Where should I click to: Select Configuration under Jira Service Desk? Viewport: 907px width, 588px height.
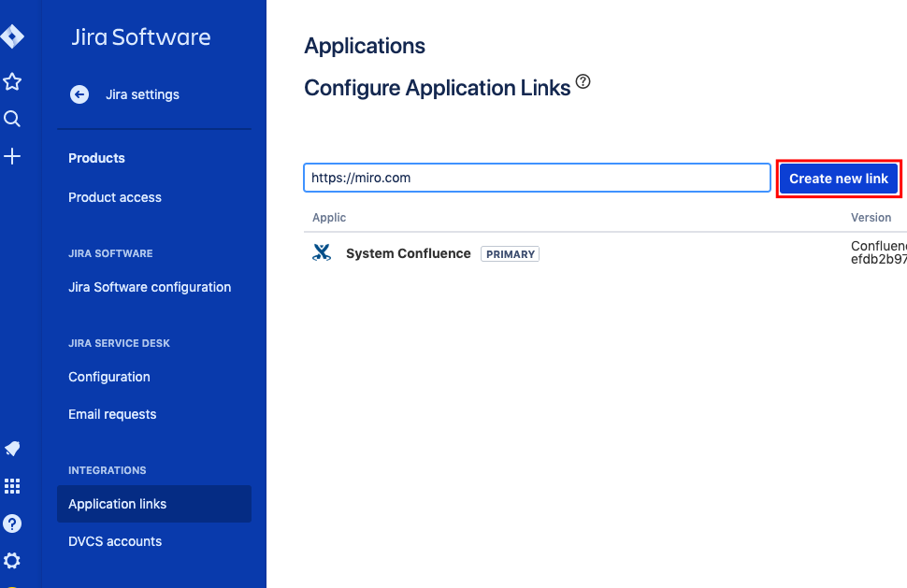[x=109, y=377]
